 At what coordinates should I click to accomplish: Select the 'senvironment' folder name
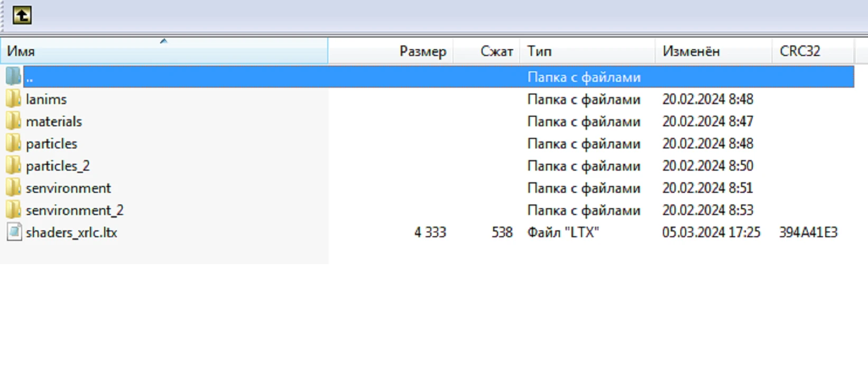click(x=69, y=188)
